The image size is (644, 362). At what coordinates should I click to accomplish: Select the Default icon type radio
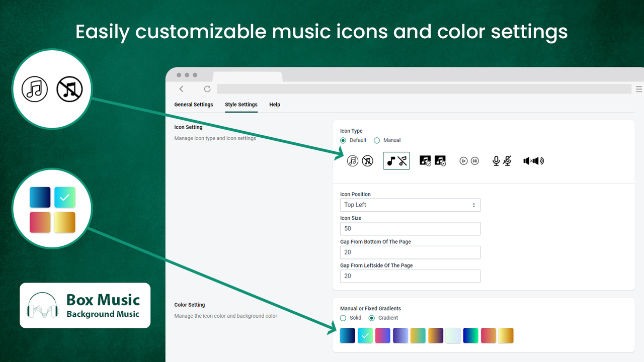pos(343,140)
